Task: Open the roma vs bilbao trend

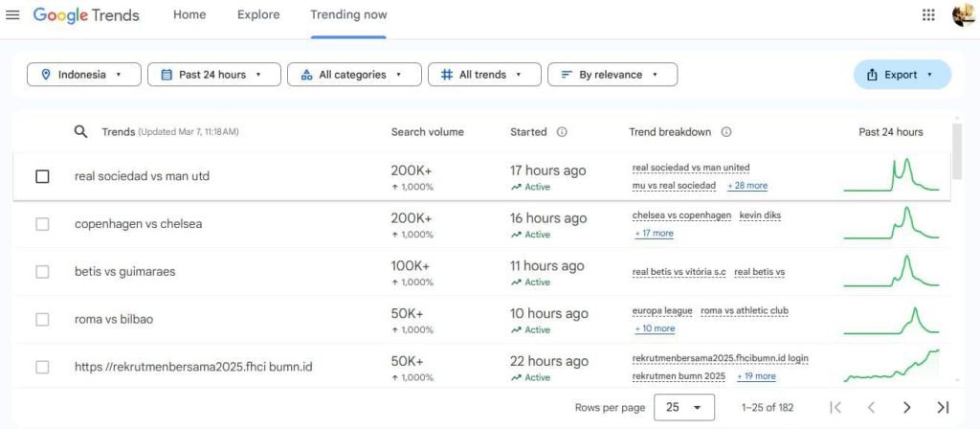Action: click(114, 319)
